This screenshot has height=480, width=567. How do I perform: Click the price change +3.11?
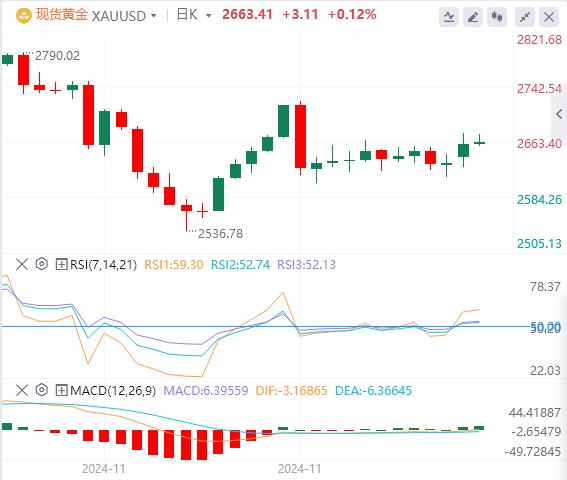click(x=300, y=14)
